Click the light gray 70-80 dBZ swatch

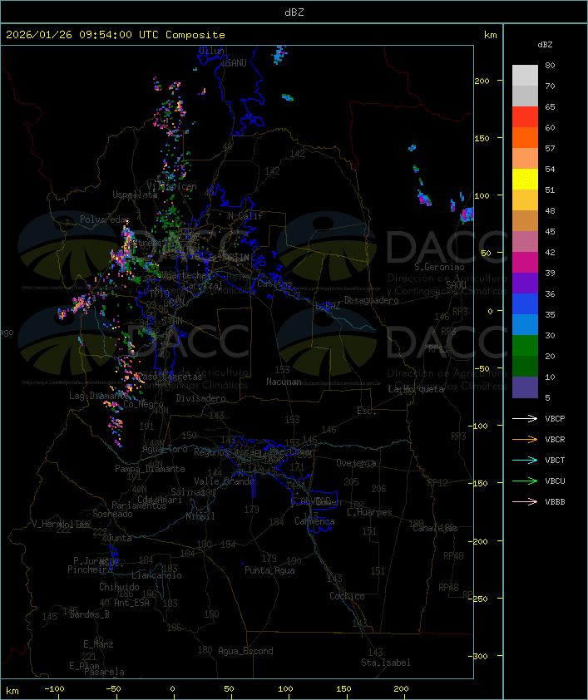pyautogui.click(x=525, y=76)
